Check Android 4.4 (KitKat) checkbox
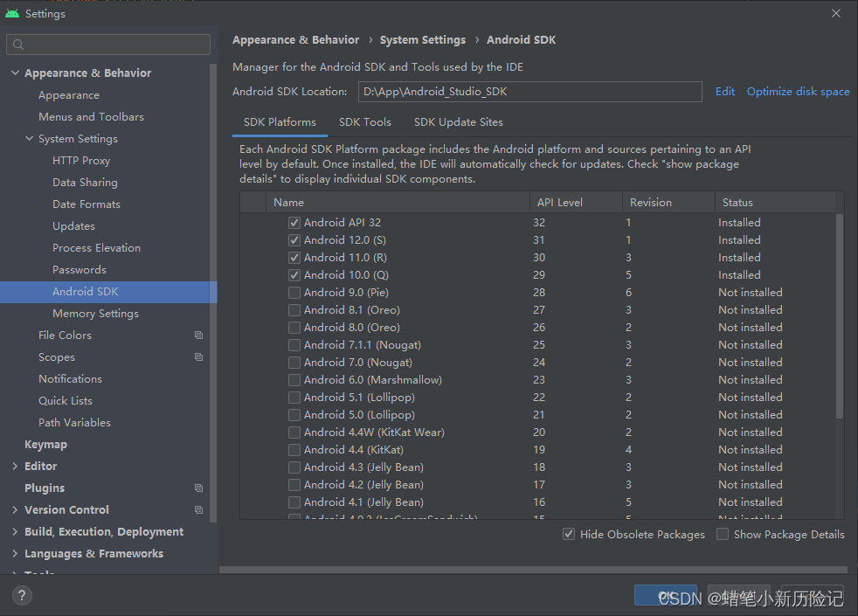The width and height of the screenshot is (858, 616). (x=294, y=450)
